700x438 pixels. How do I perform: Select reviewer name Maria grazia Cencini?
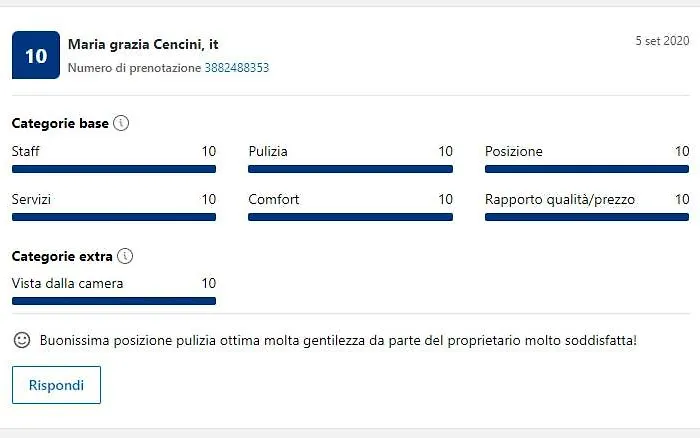143,45
